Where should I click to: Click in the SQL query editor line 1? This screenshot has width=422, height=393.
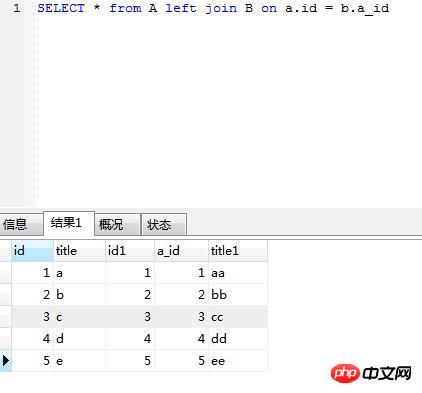[x=213, y=8]
